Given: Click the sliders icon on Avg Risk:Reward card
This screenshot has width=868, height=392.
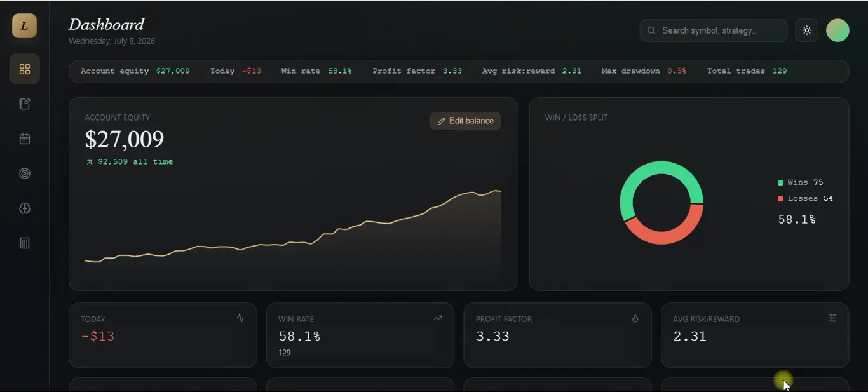Looking at the screenshot, I should [832, 318].
